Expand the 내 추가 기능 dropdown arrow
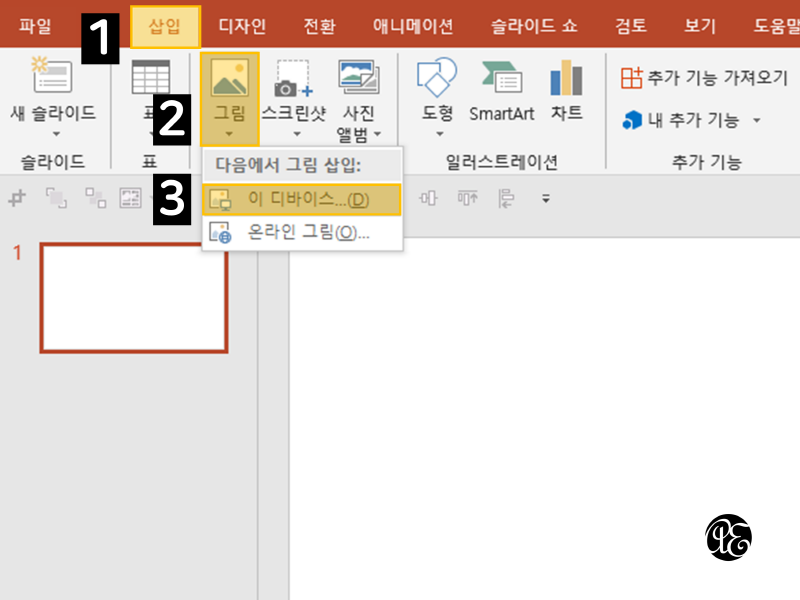 [757, 120]
